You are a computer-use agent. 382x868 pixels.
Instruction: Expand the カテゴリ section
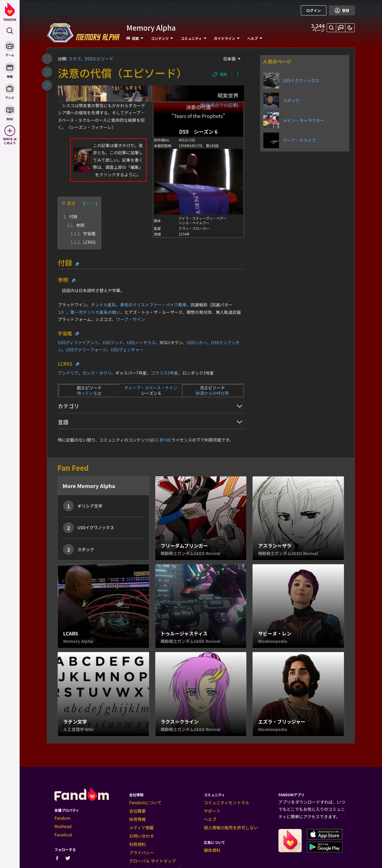[151, 406]
